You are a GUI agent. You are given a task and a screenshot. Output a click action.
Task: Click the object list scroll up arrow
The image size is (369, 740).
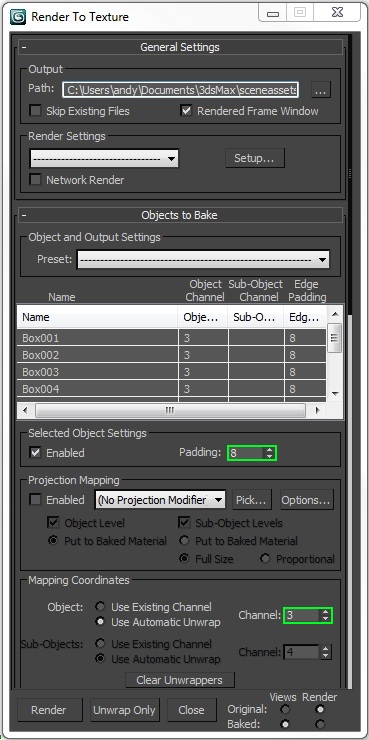point(335,314)
